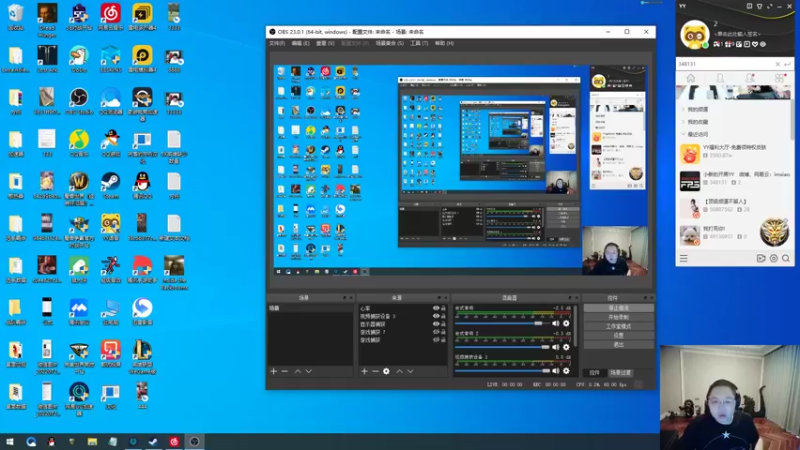This screenshot has width=800, height=450.
Task: Add a new scene with the plus icon
Action: coord(273,371)
